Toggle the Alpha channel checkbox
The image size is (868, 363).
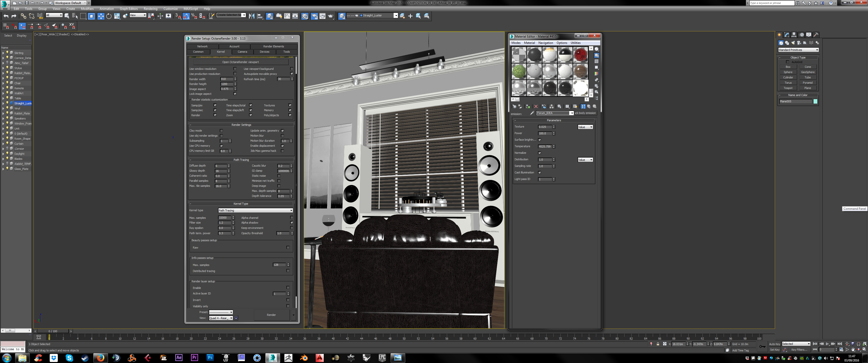tap(291, 218)
